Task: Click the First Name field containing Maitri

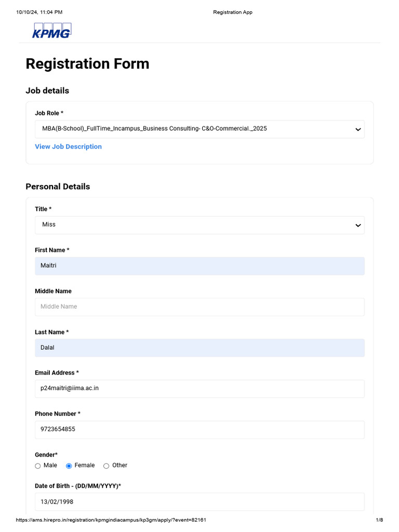Action: coord(199,266)
